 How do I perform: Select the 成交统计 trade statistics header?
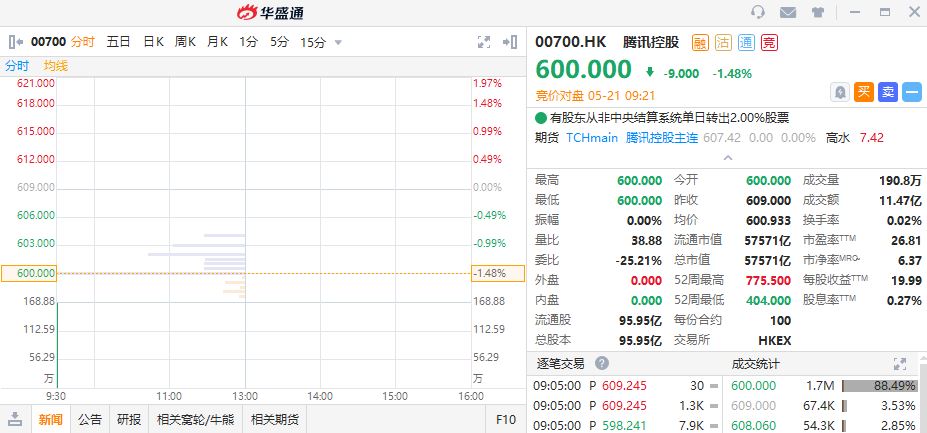click(x=756, y=364)
